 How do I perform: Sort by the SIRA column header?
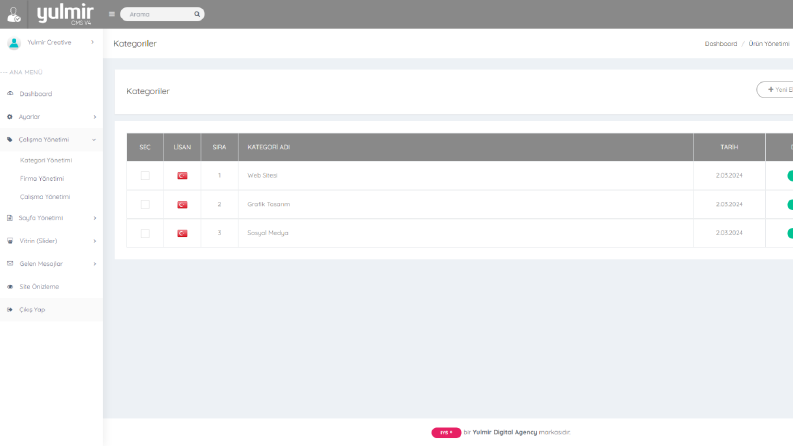pyautogui.click(x=219, y=147)
